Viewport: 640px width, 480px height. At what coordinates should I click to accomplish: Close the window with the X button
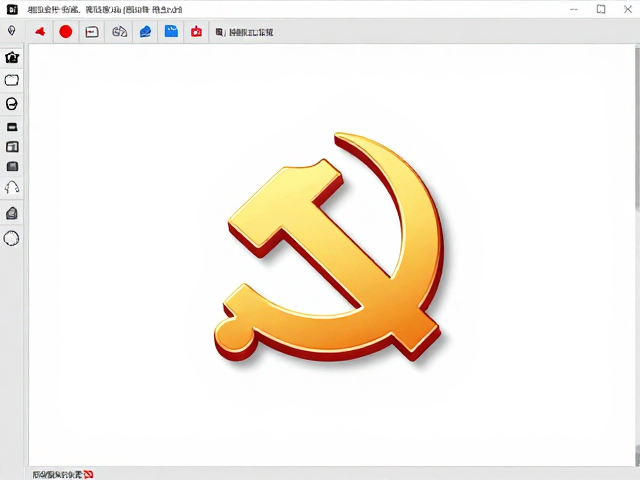[x=628, y=9]
